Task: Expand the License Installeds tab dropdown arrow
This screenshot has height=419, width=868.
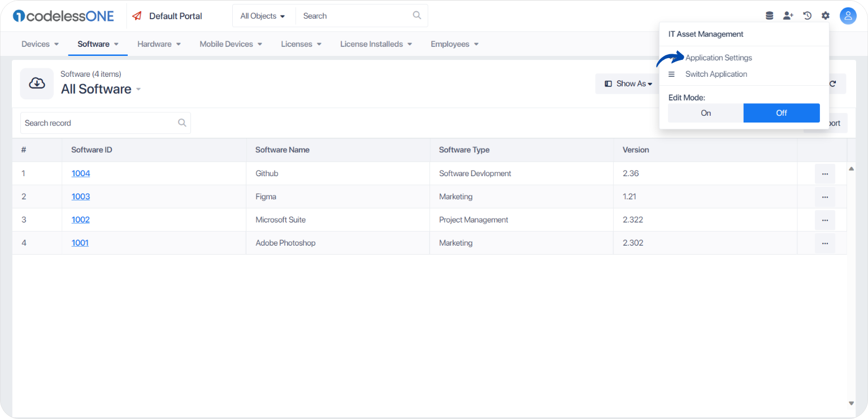Action: 410,44
